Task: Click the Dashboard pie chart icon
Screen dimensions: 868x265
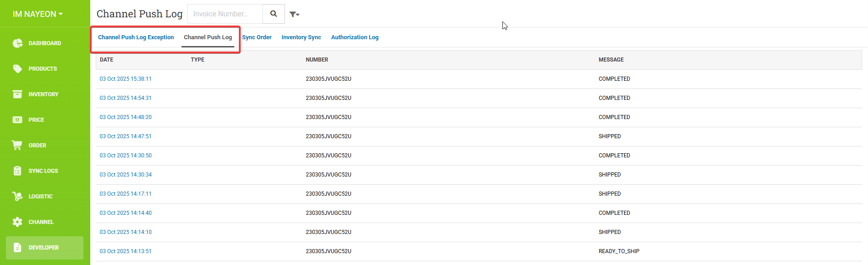Action: click(17, 43)
